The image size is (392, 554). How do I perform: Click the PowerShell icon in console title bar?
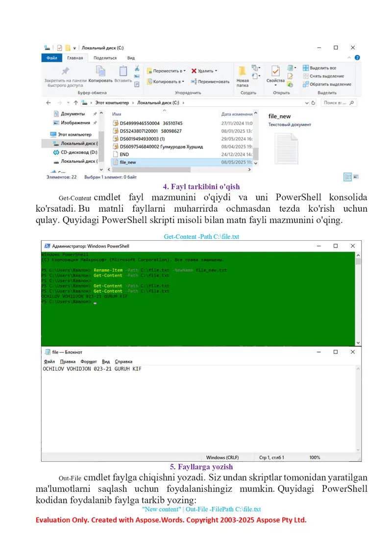48,246
